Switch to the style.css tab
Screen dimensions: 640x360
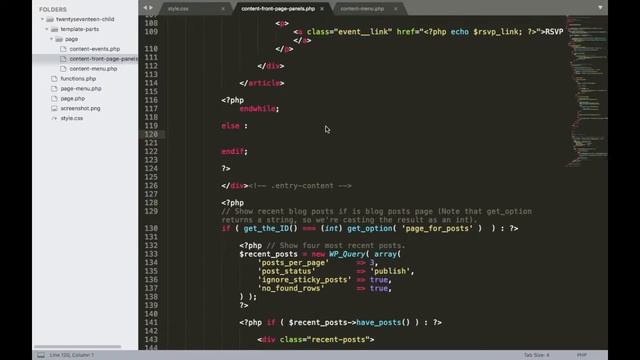[178, 9]
